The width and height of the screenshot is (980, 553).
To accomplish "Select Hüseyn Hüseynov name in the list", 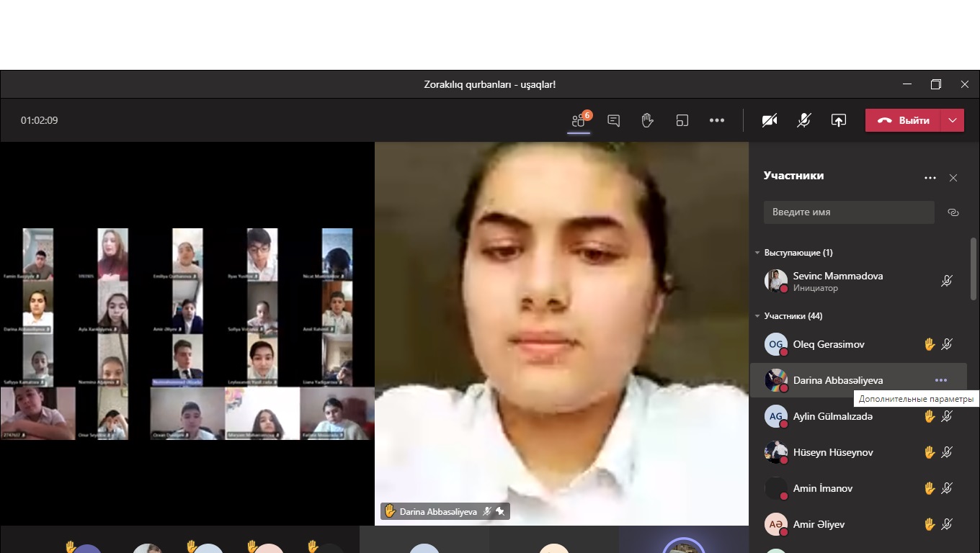I will tap(833, 452).
